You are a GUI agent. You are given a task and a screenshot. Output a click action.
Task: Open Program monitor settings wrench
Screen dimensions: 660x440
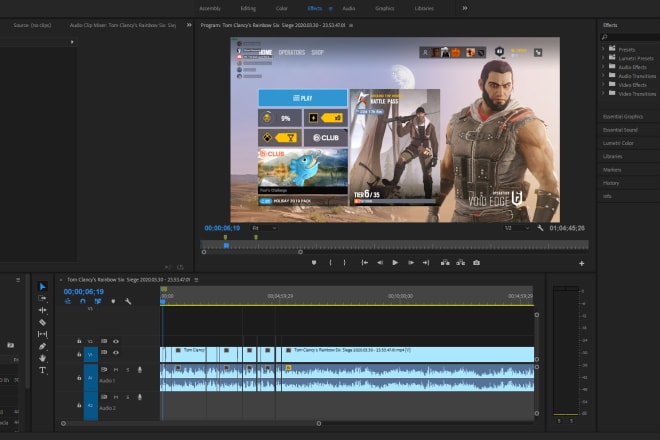click(540, 228)
